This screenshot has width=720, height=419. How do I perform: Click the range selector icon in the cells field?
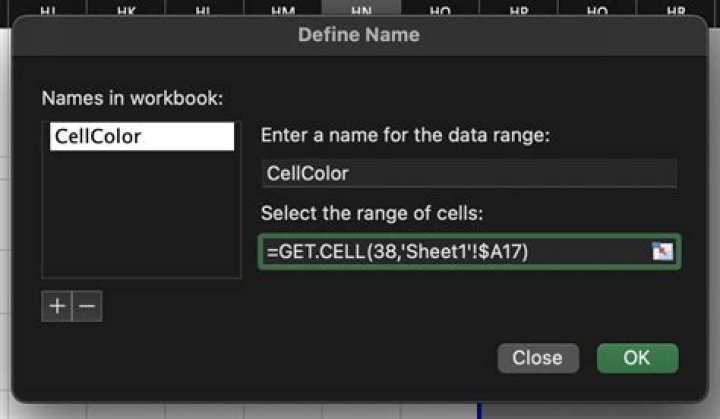(x=662, y=251)
